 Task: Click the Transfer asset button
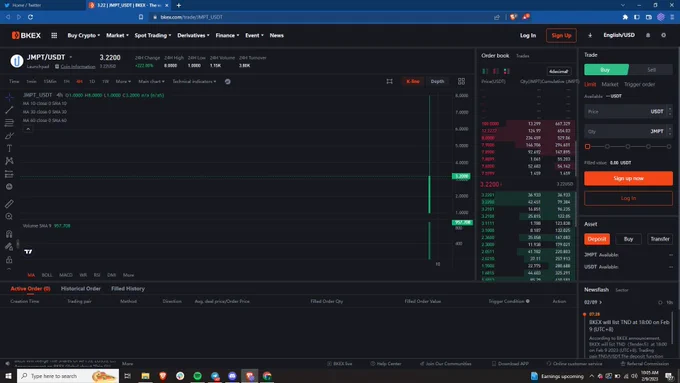pyautogui.click(x=660, y=239)
